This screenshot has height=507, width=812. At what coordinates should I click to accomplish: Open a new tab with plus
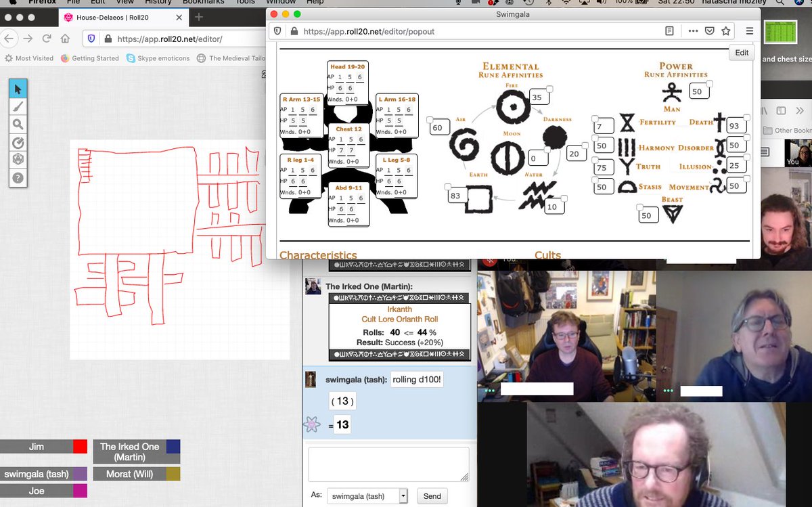[199, 17]
